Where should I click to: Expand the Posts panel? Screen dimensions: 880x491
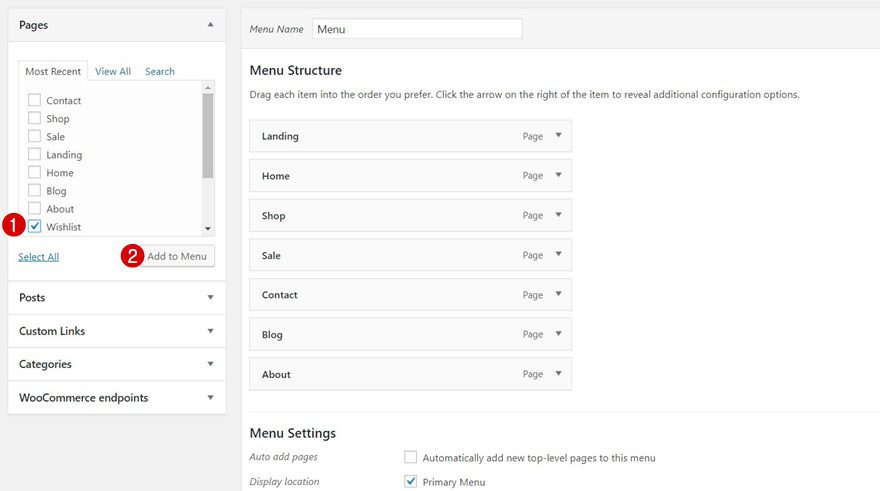210,298
